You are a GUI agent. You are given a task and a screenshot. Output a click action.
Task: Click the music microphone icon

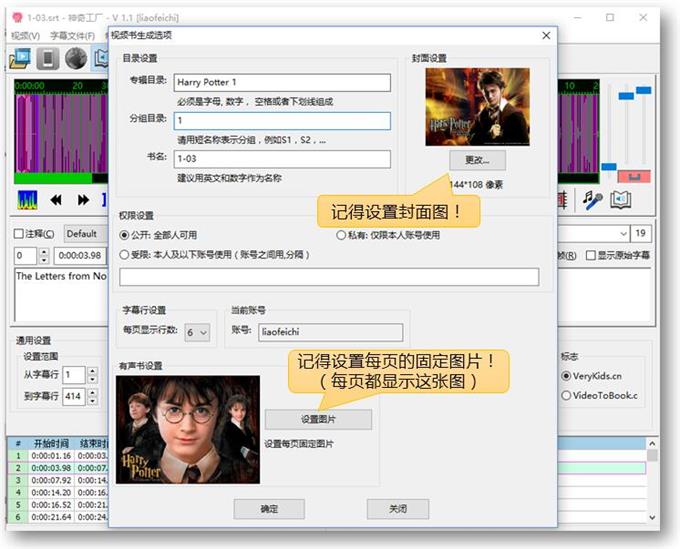pyautogui.click(x=592, y=200)
